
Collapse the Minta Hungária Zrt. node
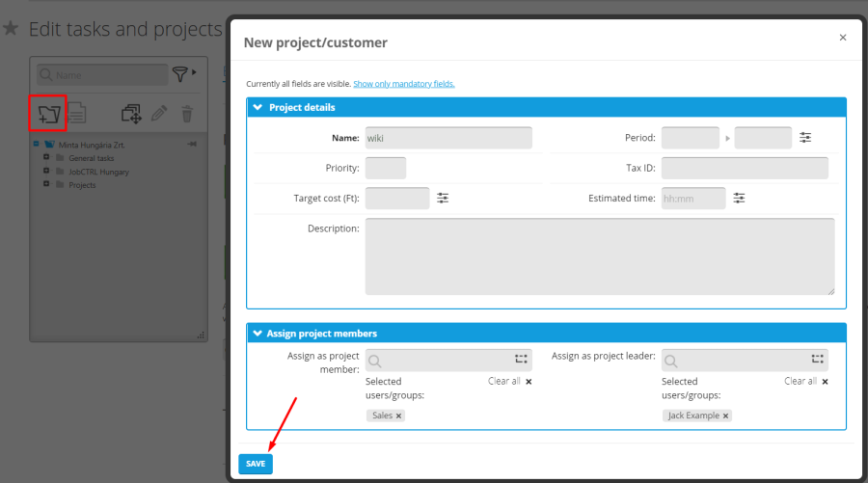coord(36,144)
